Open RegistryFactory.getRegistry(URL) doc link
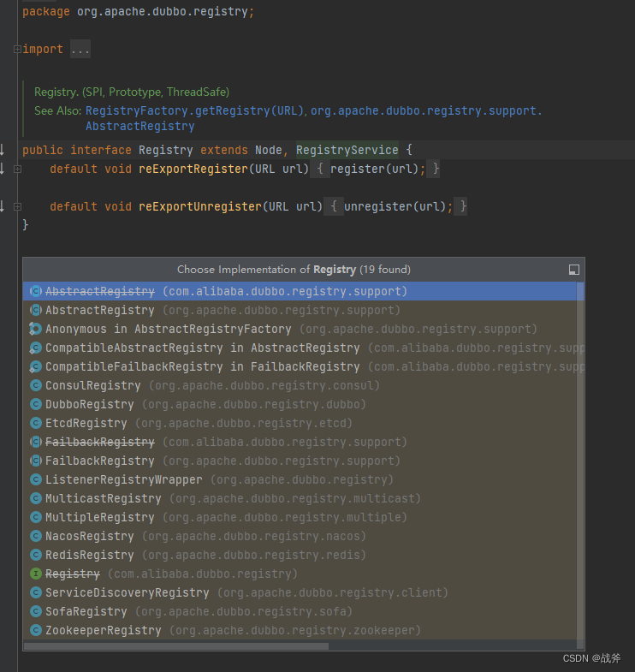This screenshot has width=635, height=672. 194,110
